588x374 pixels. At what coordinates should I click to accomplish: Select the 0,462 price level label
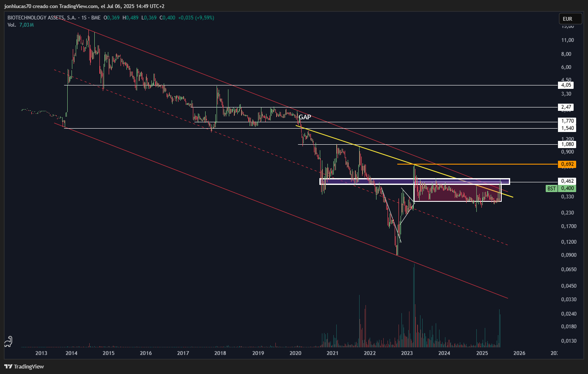567,181
